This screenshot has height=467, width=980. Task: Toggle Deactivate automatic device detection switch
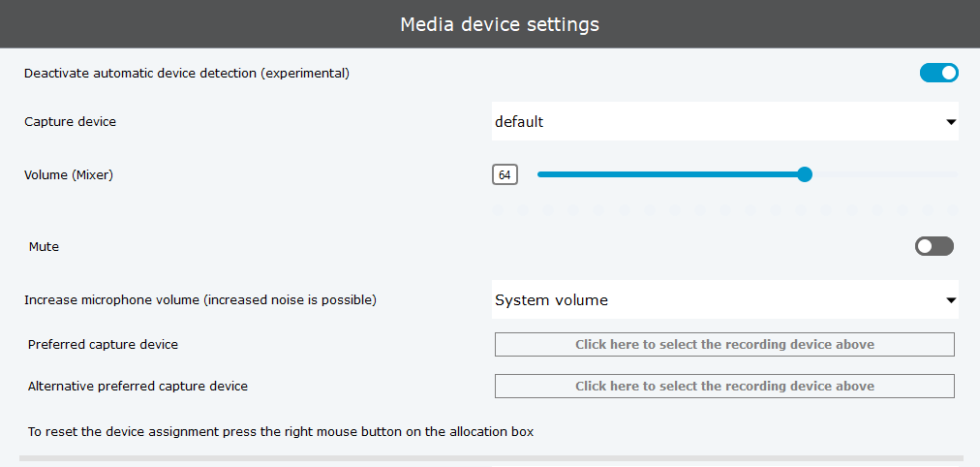point(938,73)
